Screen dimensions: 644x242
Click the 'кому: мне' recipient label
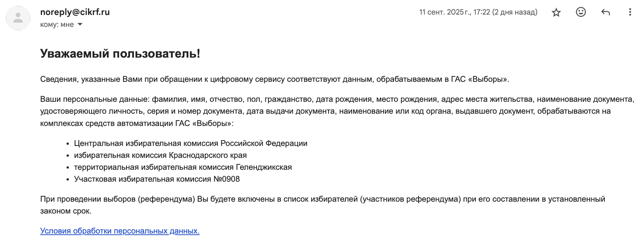pos(57,25)
